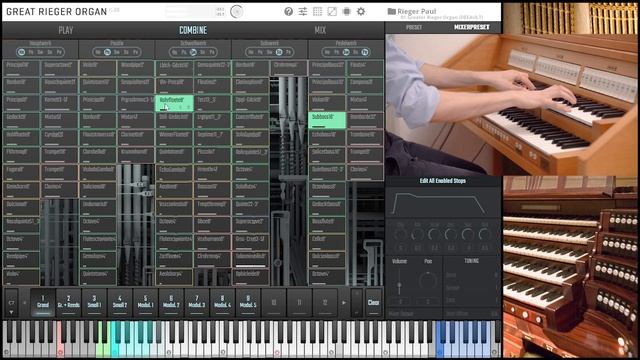This screenshot has width=640, height=360.
Task: Click the Hauptwerk division title
Action: click(x=40, y=43)
